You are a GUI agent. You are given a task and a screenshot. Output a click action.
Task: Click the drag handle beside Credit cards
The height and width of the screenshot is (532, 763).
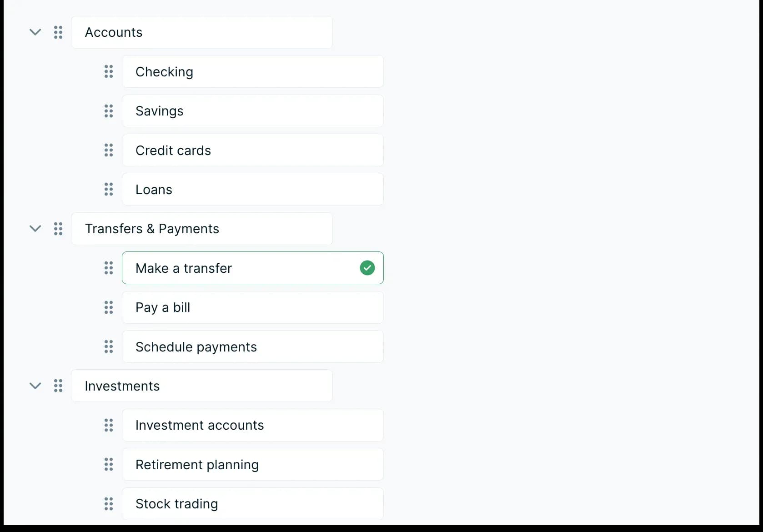pos(109,150)
